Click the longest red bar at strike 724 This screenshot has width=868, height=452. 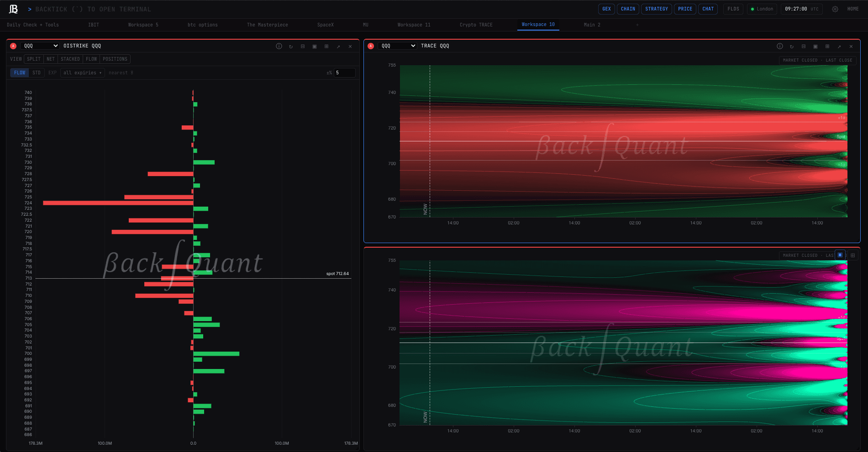[x=118, y=203]
